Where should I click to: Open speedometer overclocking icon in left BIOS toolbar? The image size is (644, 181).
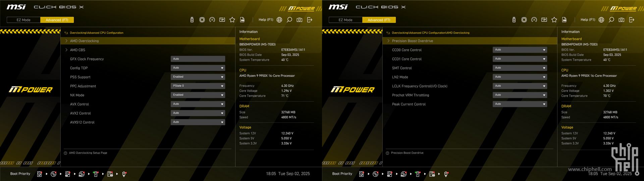point(212,20)
